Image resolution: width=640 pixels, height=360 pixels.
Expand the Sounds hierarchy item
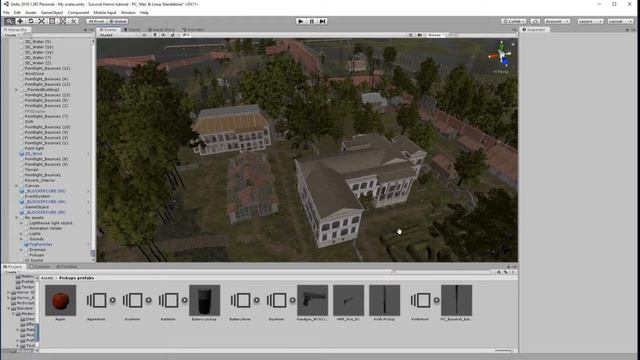click(21, 239)
